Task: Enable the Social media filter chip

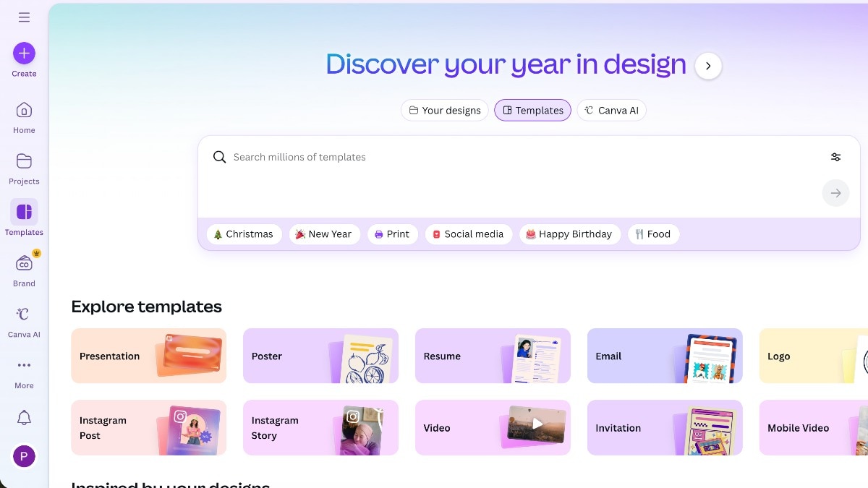Action: tap(468, 234)
